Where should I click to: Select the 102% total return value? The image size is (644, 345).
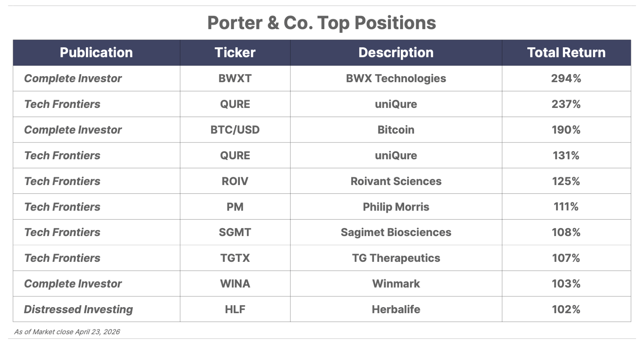pyautogui.click(x=566, y=309)
